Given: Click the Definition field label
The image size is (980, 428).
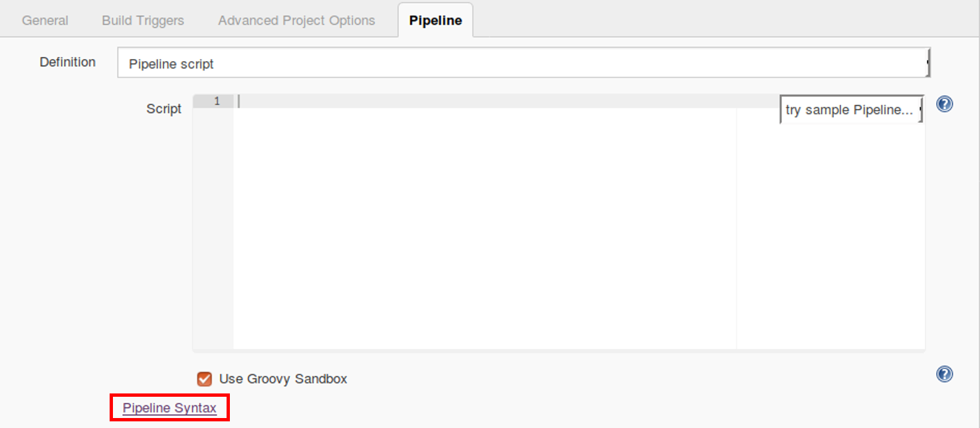Looking at the screenshot, I should pyautogui.click(x=68, y=62).
